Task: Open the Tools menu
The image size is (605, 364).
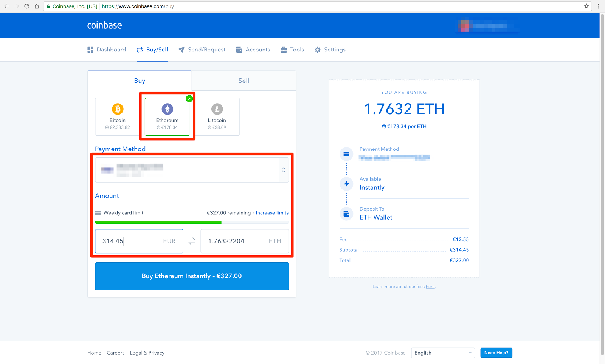Action: click(292, 50)
